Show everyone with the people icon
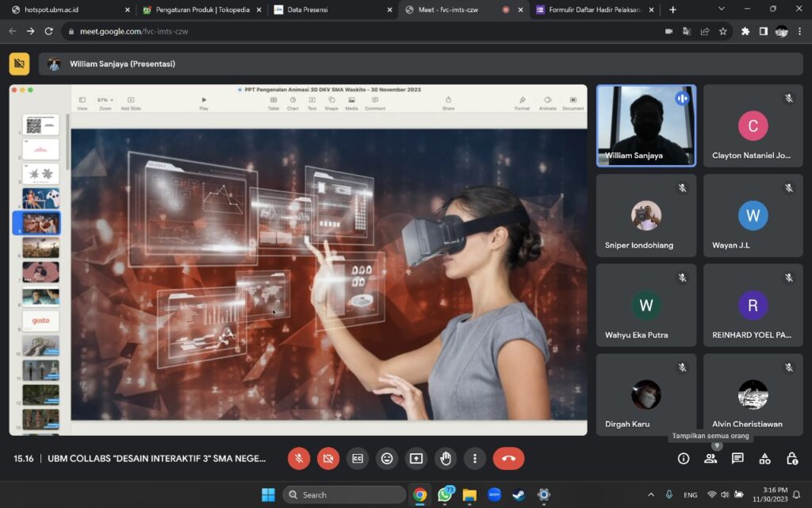 point(710,458)
